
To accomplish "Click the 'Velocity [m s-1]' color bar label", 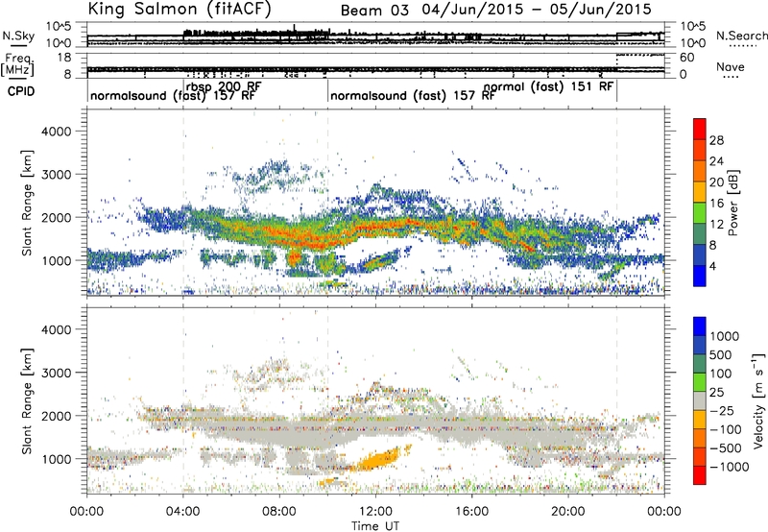I will [x=758, y=401].
